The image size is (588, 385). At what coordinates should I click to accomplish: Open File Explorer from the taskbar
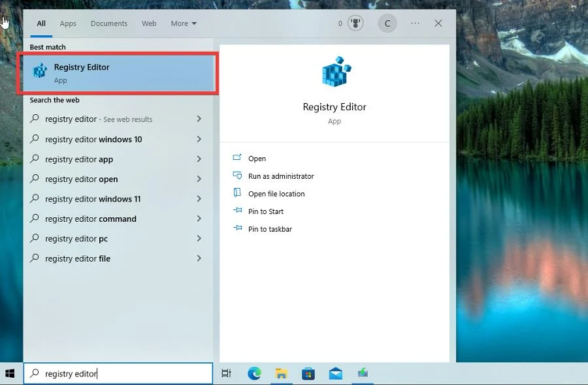[x=281, y=373]
